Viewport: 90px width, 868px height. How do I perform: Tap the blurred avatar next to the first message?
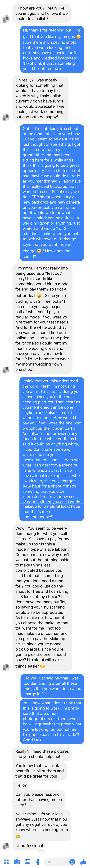tap(6, 19)
